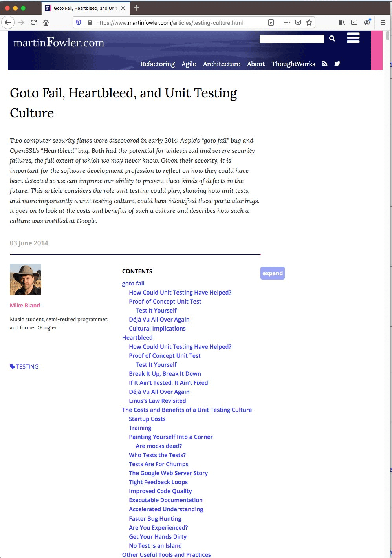
Task: Save page to Pocket
Action: 298,22
